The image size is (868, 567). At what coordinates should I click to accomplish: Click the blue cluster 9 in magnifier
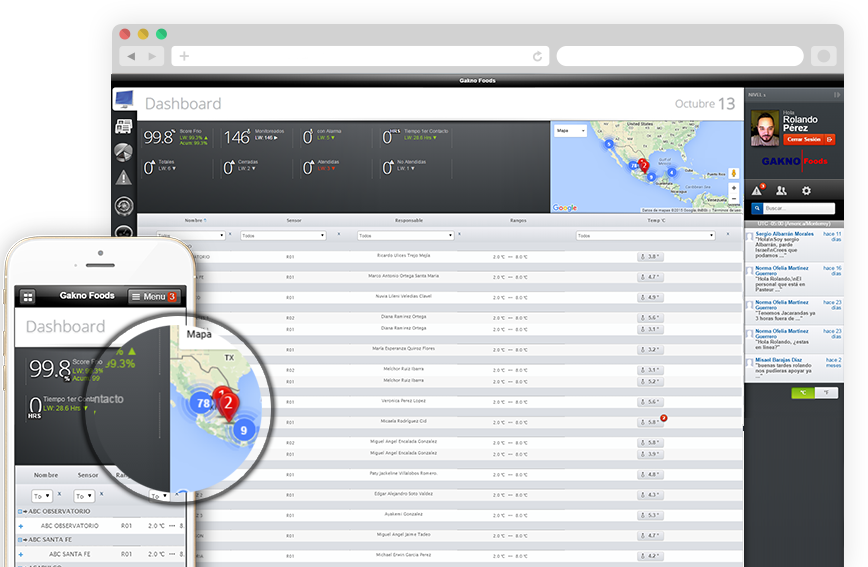pyautogui.click(x=244, y=430)
